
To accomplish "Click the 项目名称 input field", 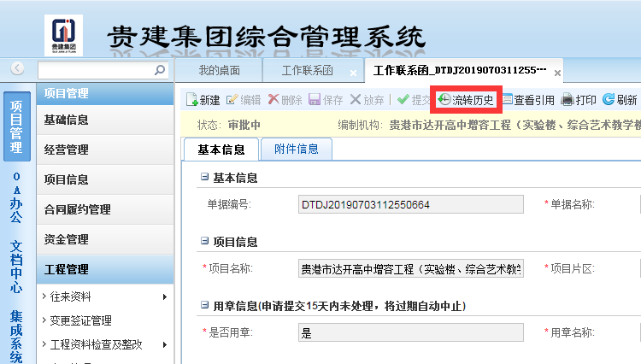I will 410,269.
